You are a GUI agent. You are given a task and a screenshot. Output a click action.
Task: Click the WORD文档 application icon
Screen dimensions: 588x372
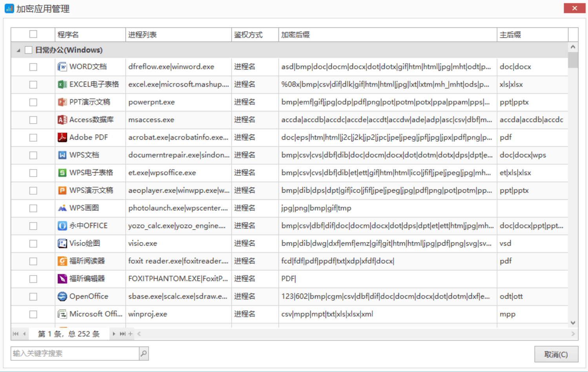point(62,67)
